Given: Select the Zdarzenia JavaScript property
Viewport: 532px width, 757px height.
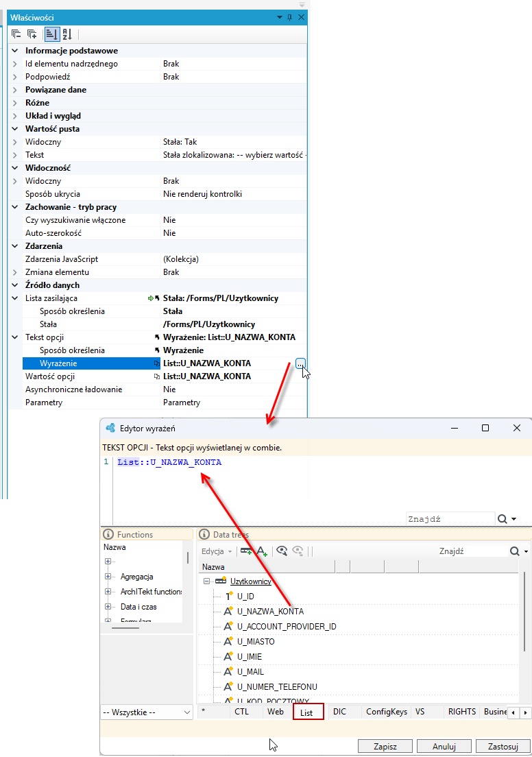Looking at the screenshot, I should coord(164,259).
